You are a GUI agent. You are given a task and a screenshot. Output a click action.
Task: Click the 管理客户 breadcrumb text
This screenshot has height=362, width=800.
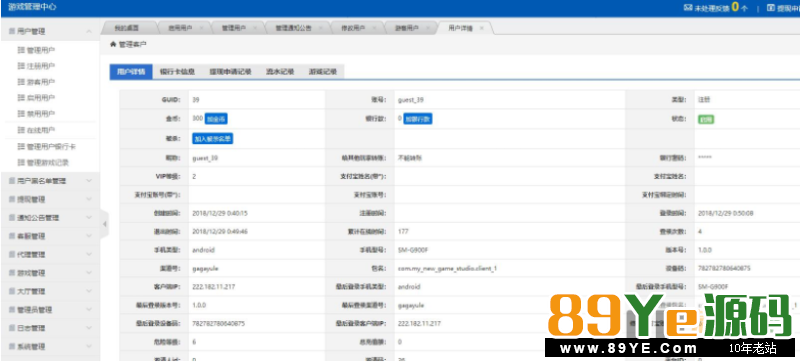tap(133, 44)
